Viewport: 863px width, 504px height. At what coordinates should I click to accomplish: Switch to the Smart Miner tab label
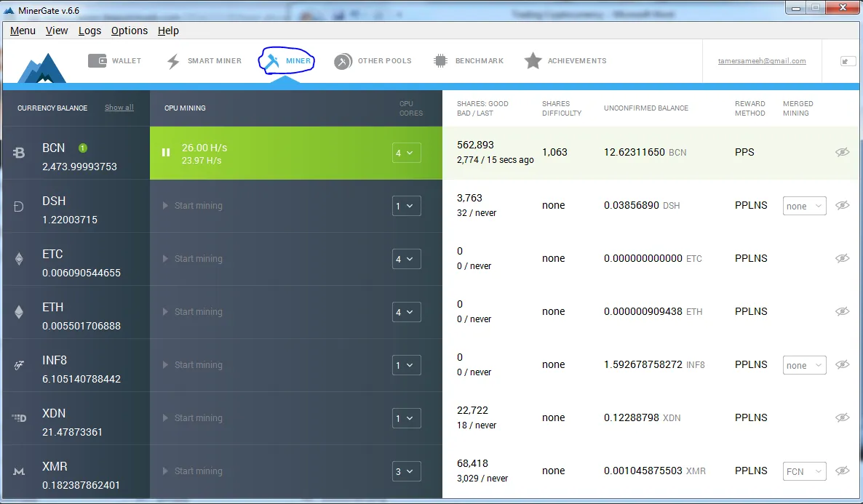click(x=215, y=61)
